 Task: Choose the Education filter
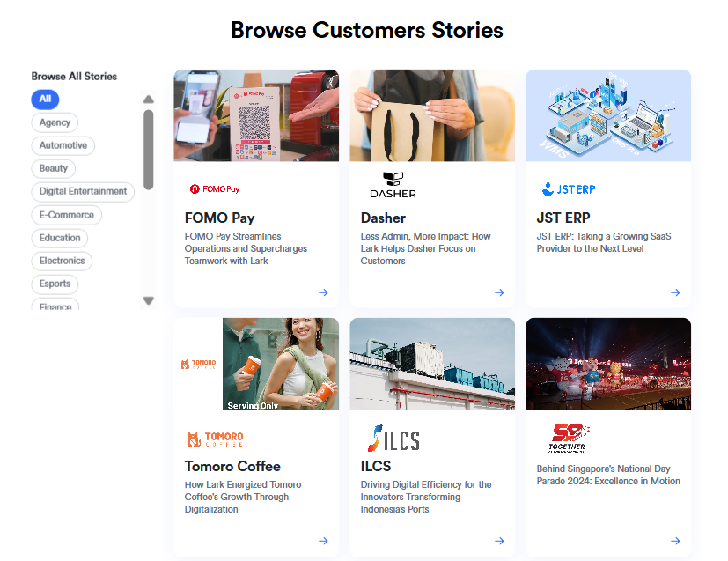60,238
